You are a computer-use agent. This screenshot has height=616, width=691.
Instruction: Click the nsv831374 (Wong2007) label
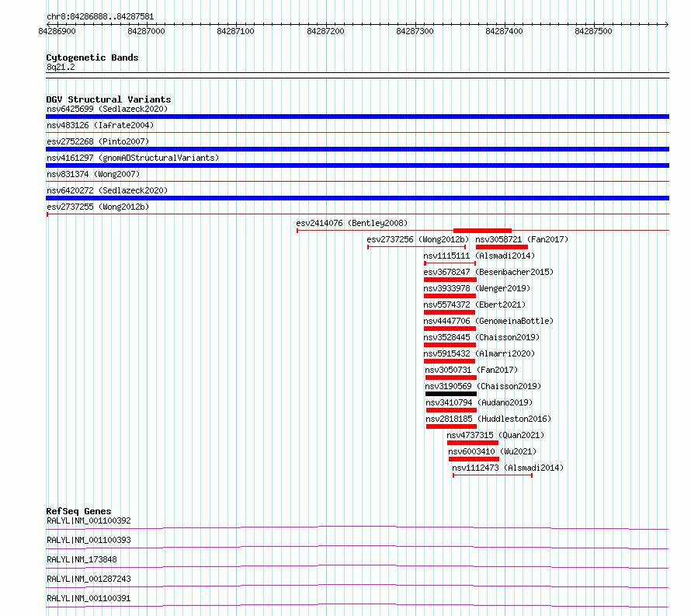click(93, 174)
